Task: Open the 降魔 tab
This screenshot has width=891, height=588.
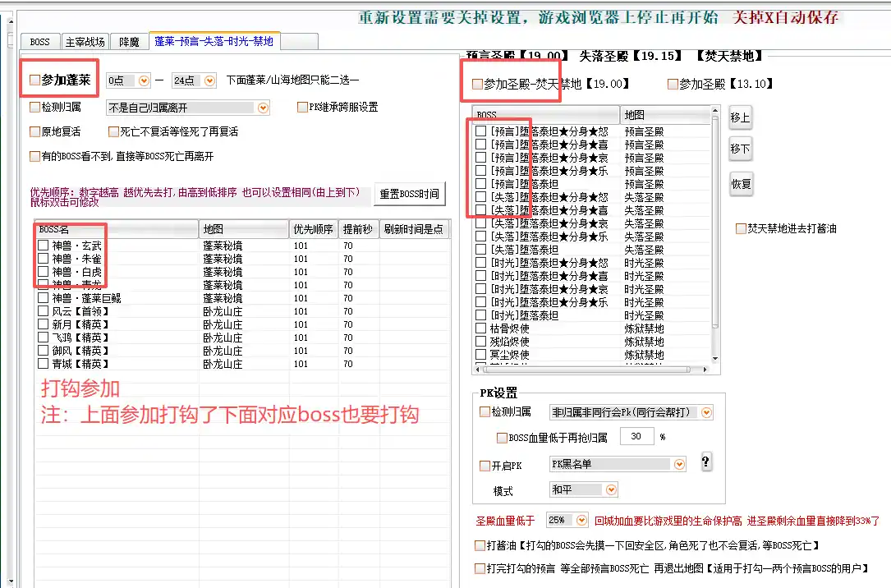Action: point(129,42)
